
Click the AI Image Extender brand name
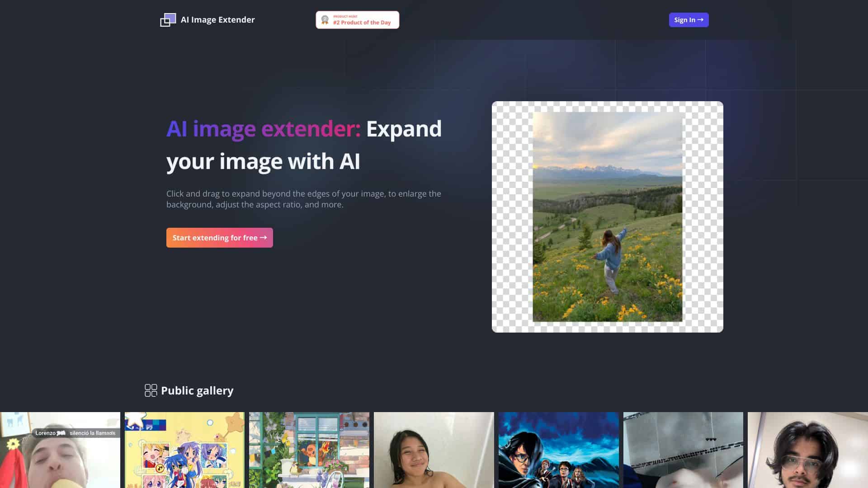[x=217, y=19]
